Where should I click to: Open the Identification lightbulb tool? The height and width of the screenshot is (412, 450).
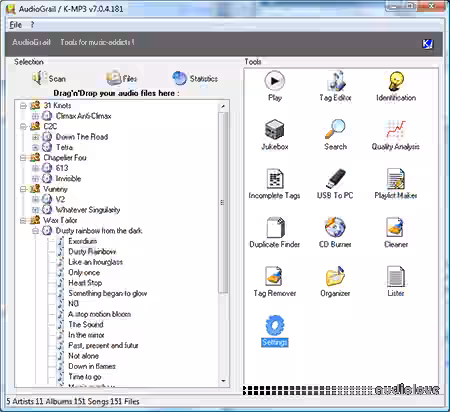click(396, 86)
